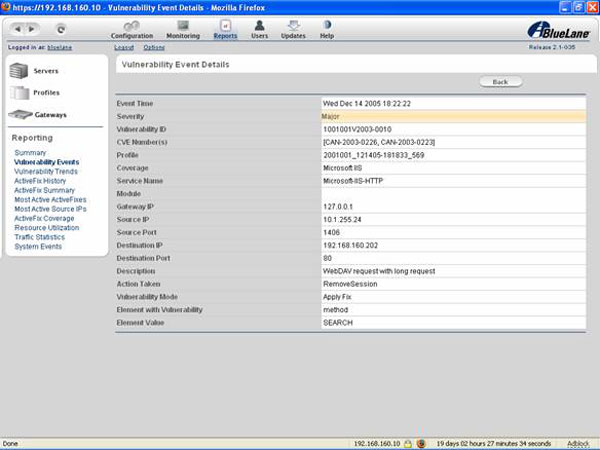
Task: Click Adblock in the status bar
Action: pos(578,443)
